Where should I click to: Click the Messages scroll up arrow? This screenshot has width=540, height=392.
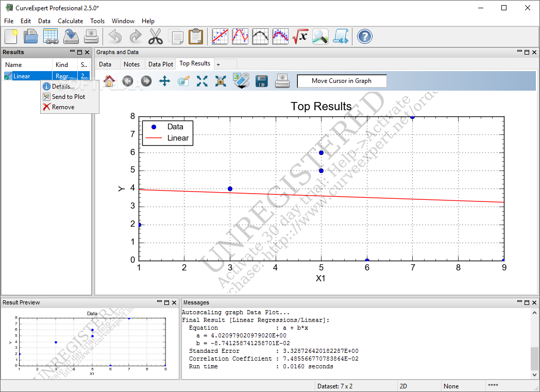tap(534, 313)
